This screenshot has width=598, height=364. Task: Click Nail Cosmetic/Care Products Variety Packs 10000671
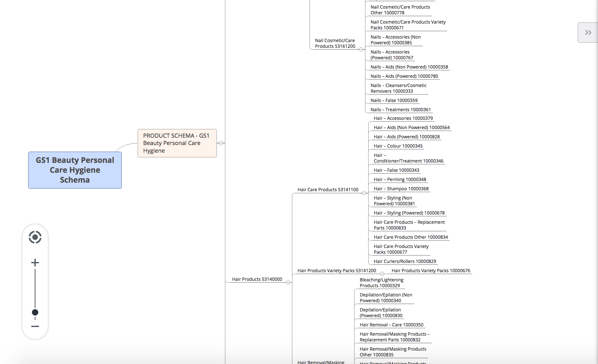click(408, 25)
